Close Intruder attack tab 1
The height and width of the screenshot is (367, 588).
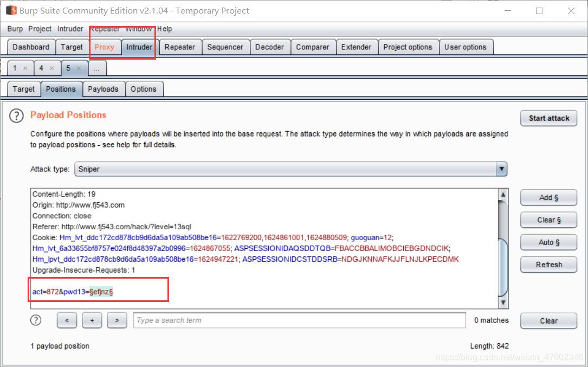click(x=25, y=68)
